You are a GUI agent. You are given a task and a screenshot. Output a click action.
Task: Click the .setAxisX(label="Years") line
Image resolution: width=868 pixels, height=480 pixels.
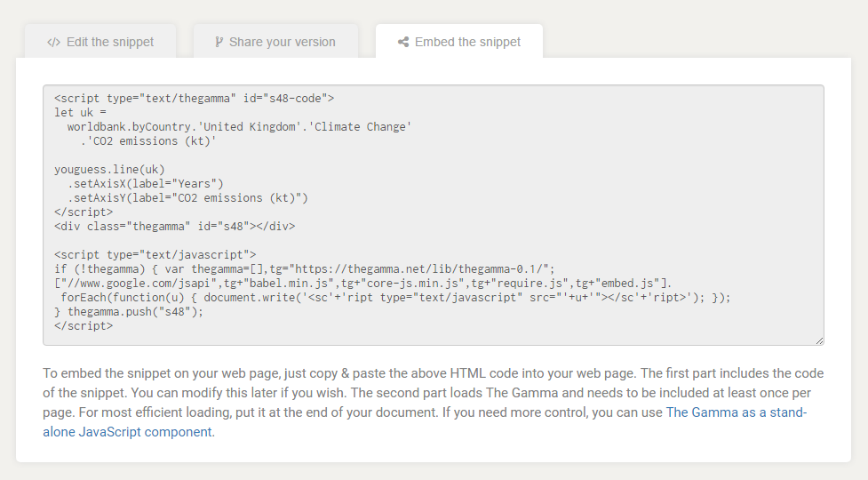point(146,184)
